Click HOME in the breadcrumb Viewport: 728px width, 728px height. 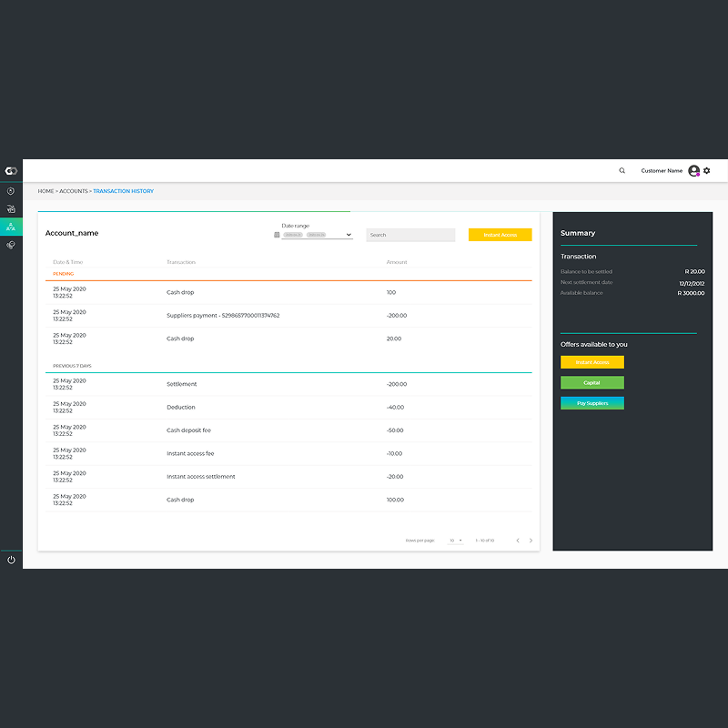click(x=46, y=191)
